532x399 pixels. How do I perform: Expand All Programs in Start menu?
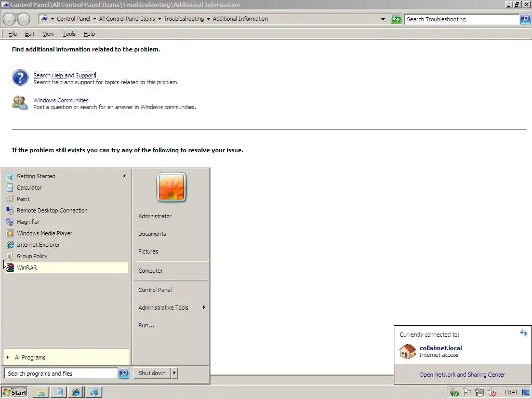(66, 357)
